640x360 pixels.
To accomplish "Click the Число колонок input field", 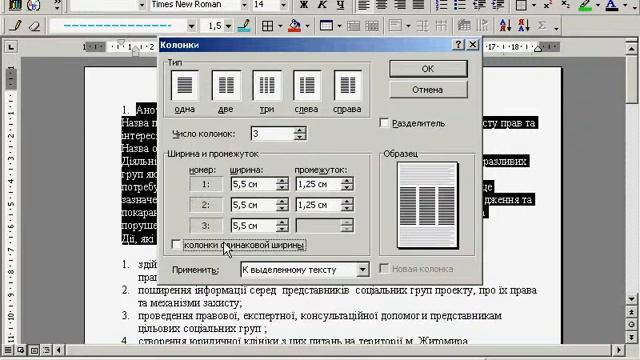I will [x=272, y=133].
